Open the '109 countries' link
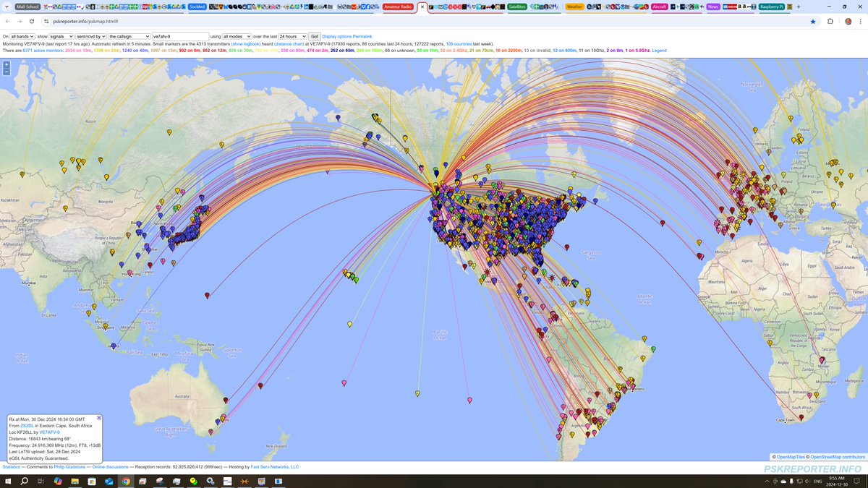 [x=458, y=43]
